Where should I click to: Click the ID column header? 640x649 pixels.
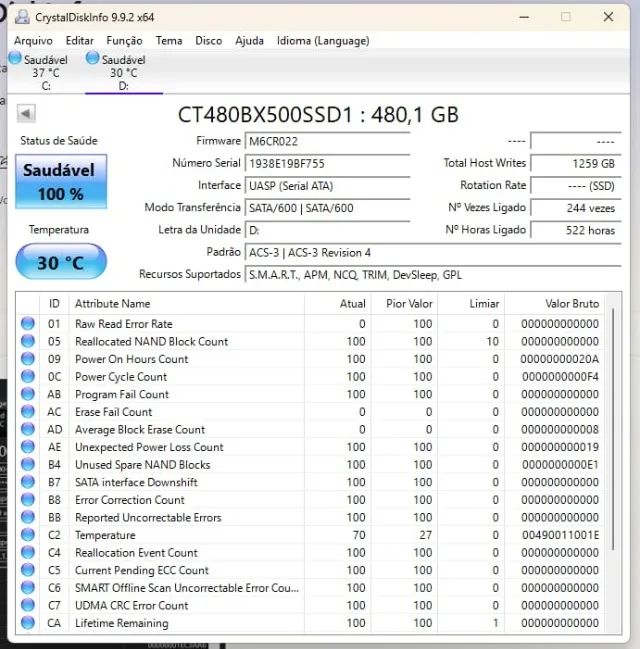click(54, 304)
